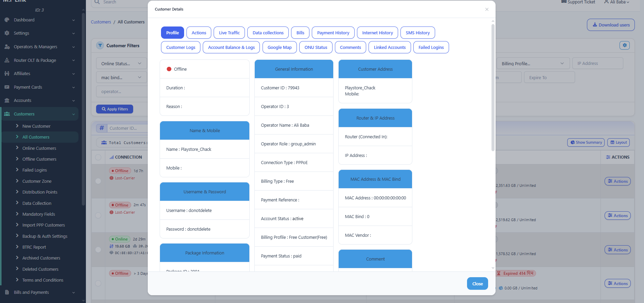The height and width of the screenshot is (303, 644).
Task: Click the gear icon in the filters panel
Action: (625, 45)
